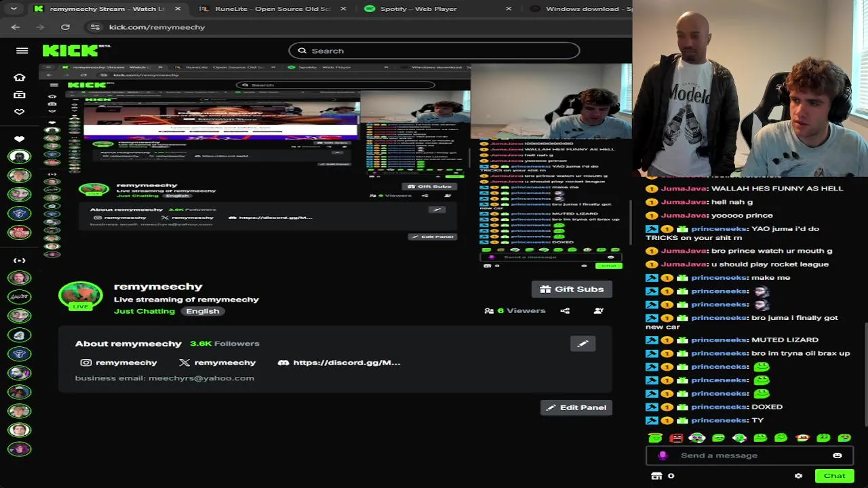The height and width of the screenshot is (488, 868).
Task: Open the gift shop icon under chat
Action: coord(656,476)
